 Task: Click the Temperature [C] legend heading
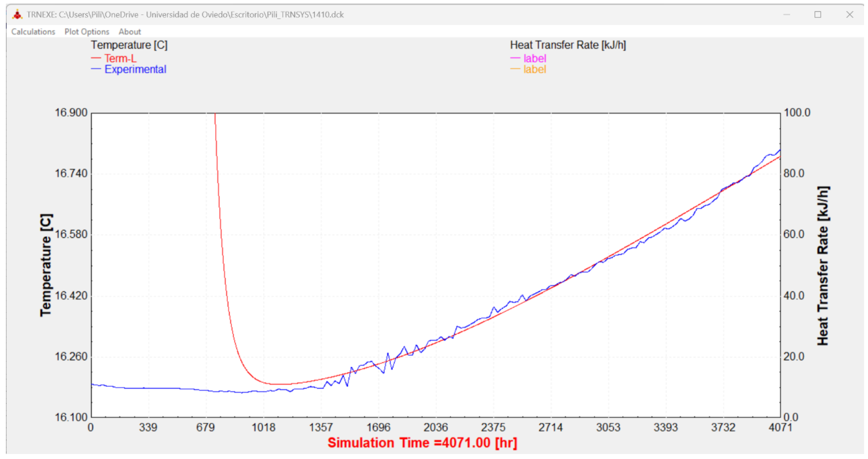[x=129, y=45]
